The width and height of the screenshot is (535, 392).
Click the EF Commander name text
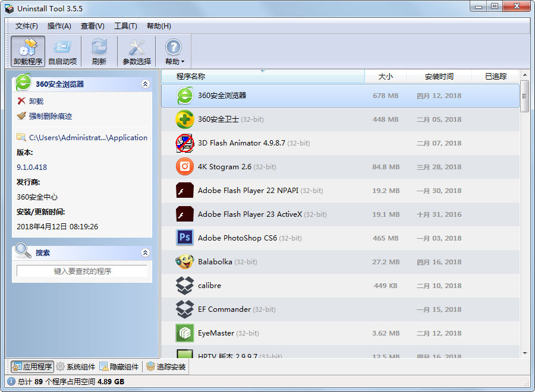coord(224,309)
